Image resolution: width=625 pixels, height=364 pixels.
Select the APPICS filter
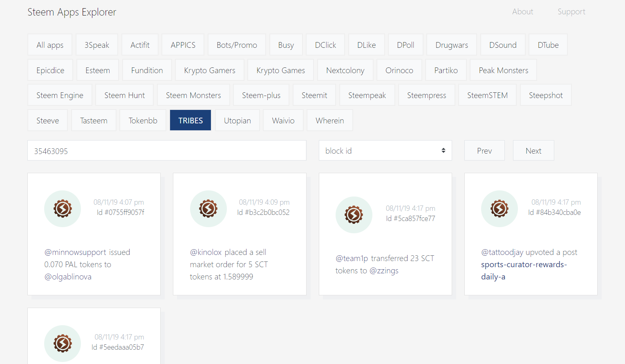(x=183, y=45)
